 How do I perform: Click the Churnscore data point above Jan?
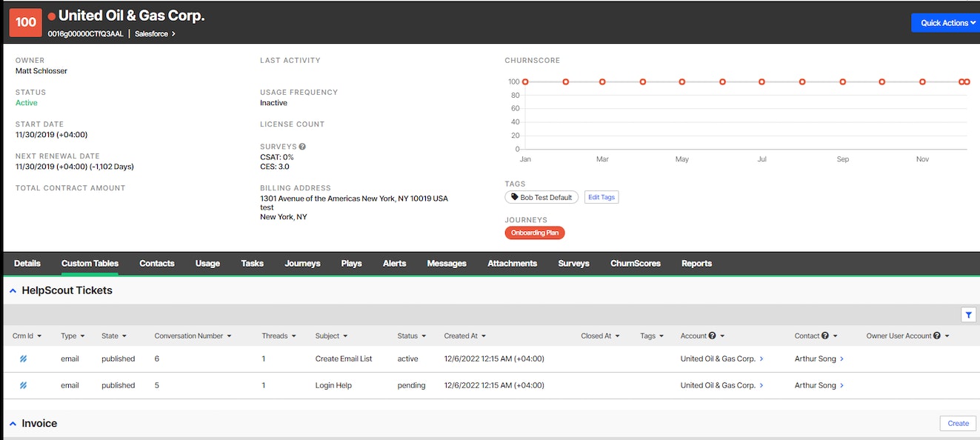click(525, 81)
